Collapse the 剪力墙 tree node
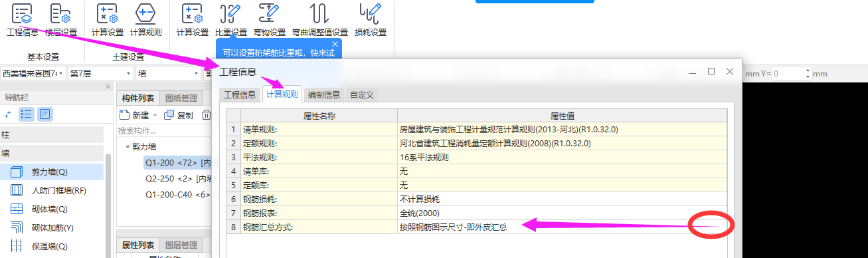 (128, 146)
